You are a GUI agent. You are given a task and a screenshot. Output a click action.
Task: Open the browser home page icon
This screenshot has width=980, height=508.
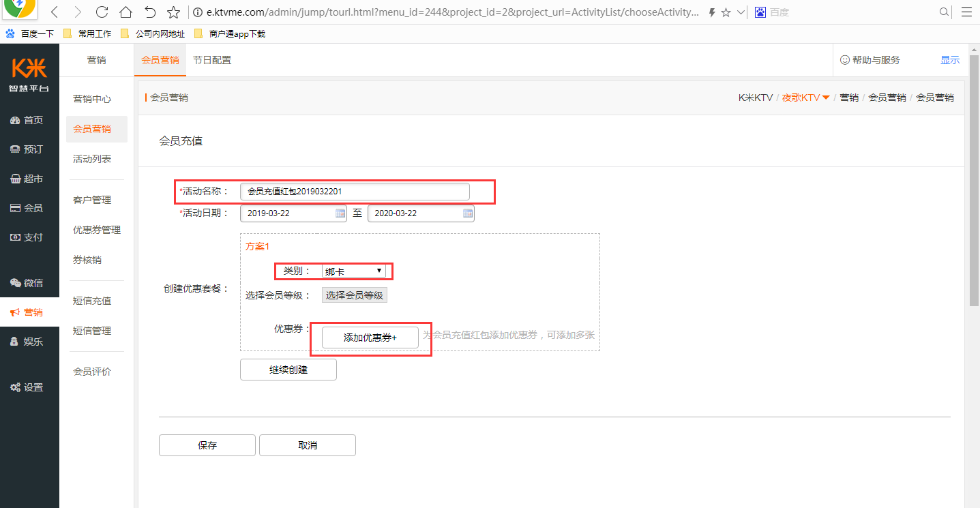coord(125,12)
